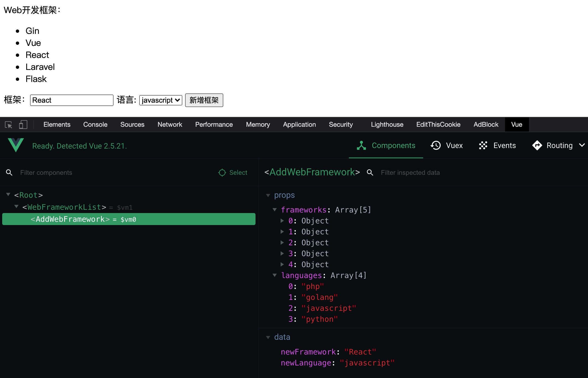Screen dimensions: 588x378
Task: Open the Elements devtools tab
Action: 57,125
